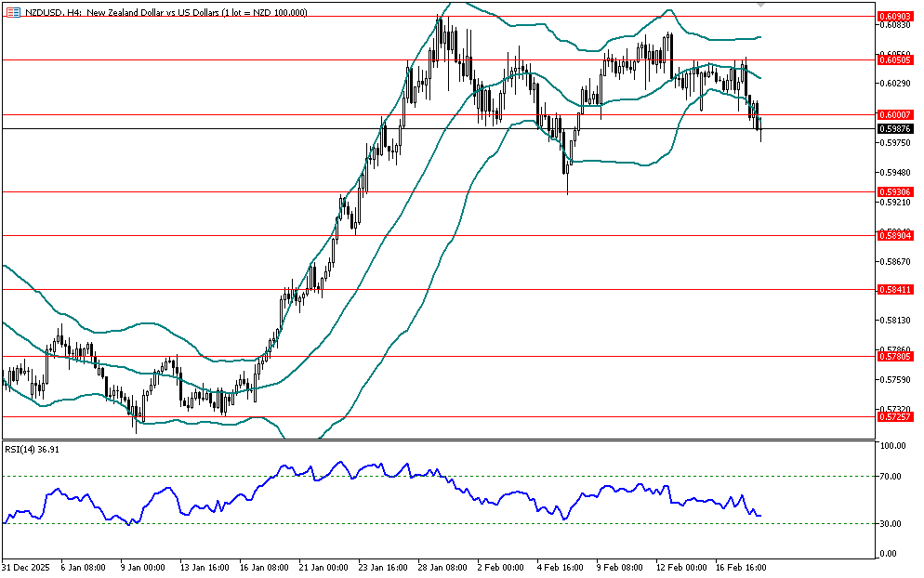The width and height of the screenshot is (924, 578).
Task: Select the red 0.60903 price level label
Action: click(893, 17)
